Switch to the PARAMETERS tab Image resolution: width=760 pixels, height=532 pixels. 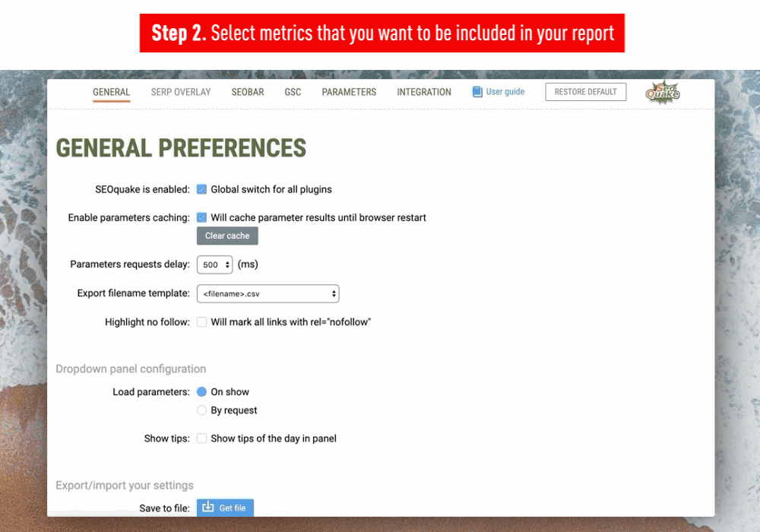tap(349, 92)
